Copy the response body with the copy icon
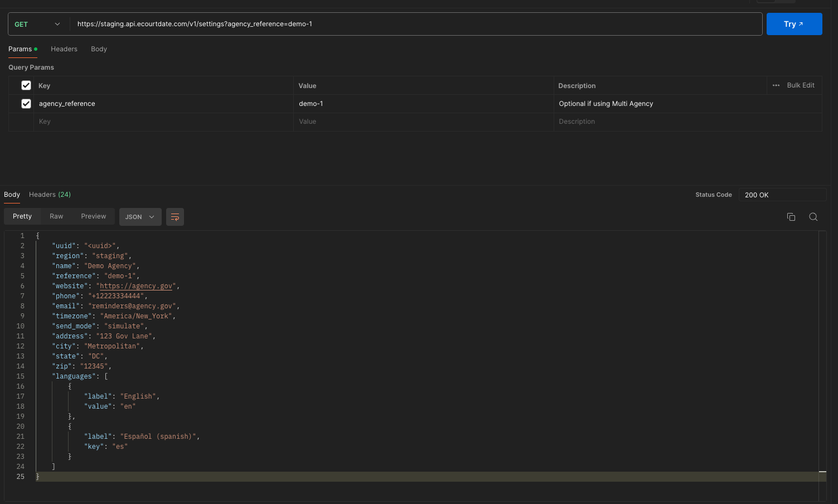 [791, 217]
